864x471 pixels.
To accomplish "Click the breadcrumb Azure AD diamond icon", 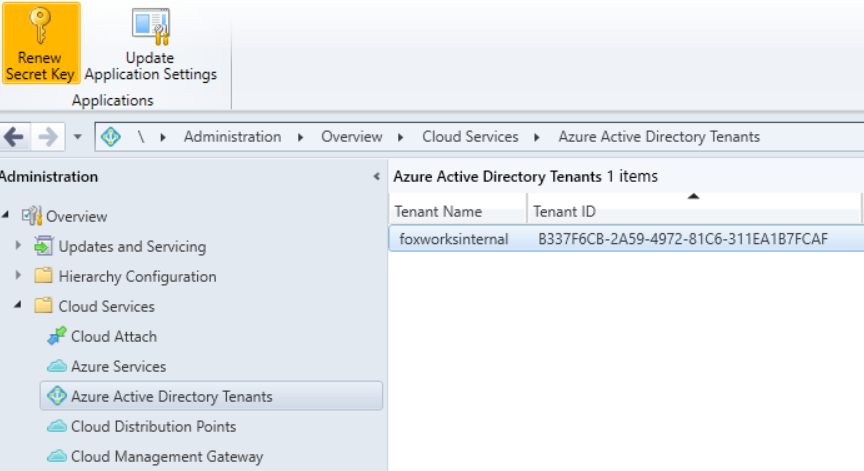I will (111, 137).
